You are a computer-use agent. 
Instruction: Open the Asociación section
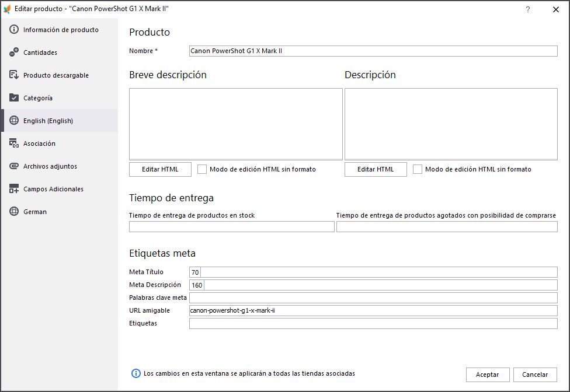click(60, 143)
